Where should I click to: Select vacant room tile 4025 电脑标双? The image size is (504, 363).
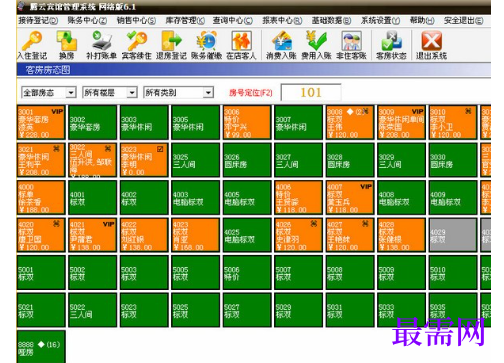tap(247, 235)
